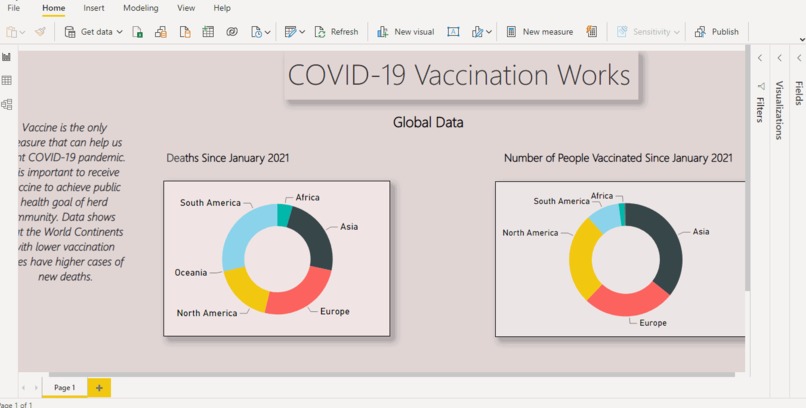Screen dimensions: 806x408
Task: Expand the Get data dropdown arrow
Action: tap(120, 32)
